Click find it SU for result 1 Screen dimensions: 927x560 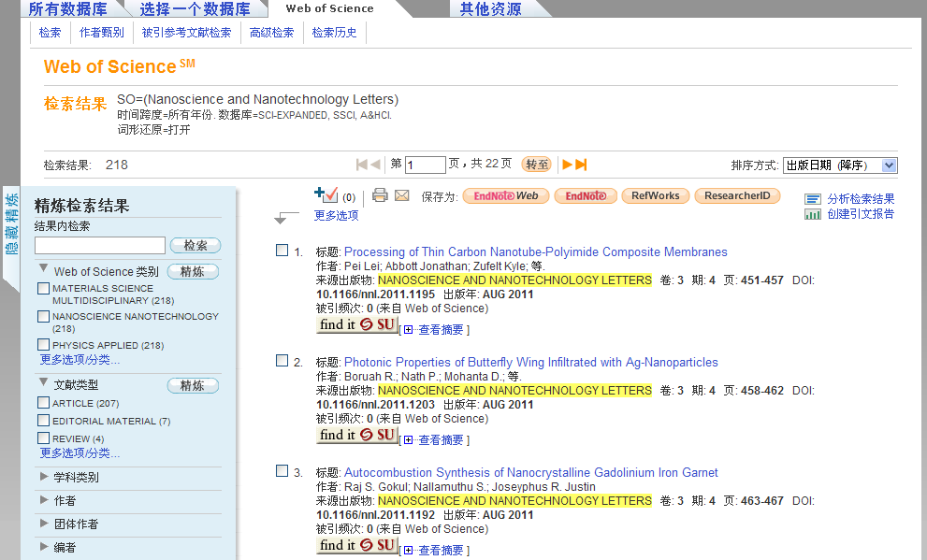tap(357, 325)
